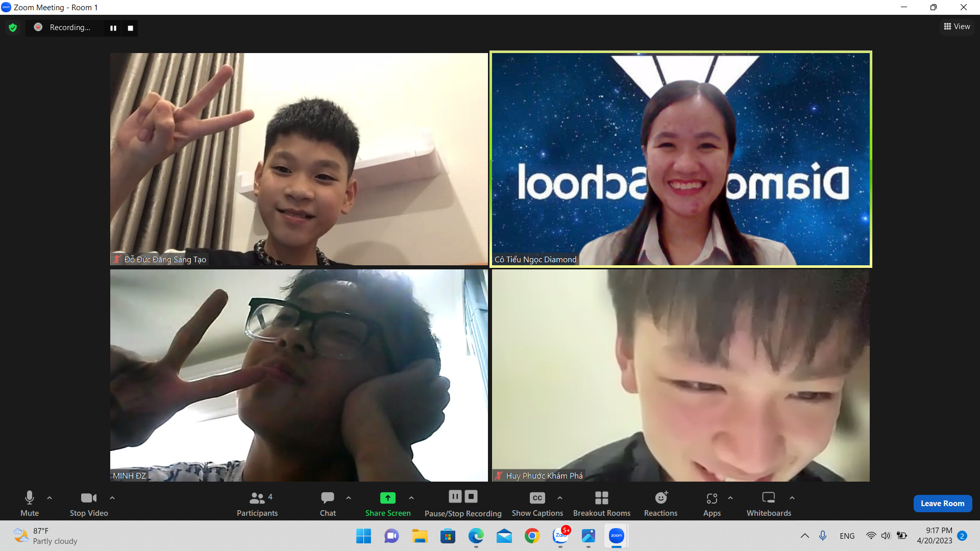The image size is (980, 551).
Task: Pause recording in the bottom toolbar
Action: (x=455, y=496)
